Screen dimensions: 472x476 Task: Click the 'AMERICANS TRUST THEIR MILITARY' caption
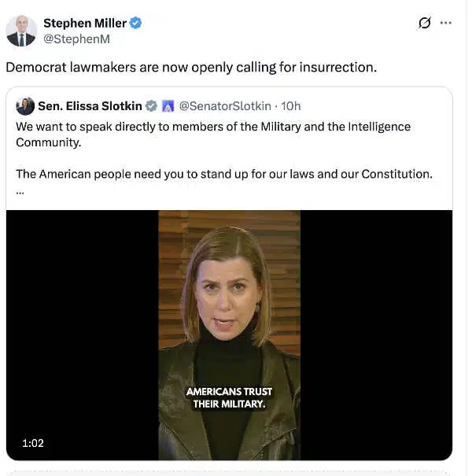[229, 398]
